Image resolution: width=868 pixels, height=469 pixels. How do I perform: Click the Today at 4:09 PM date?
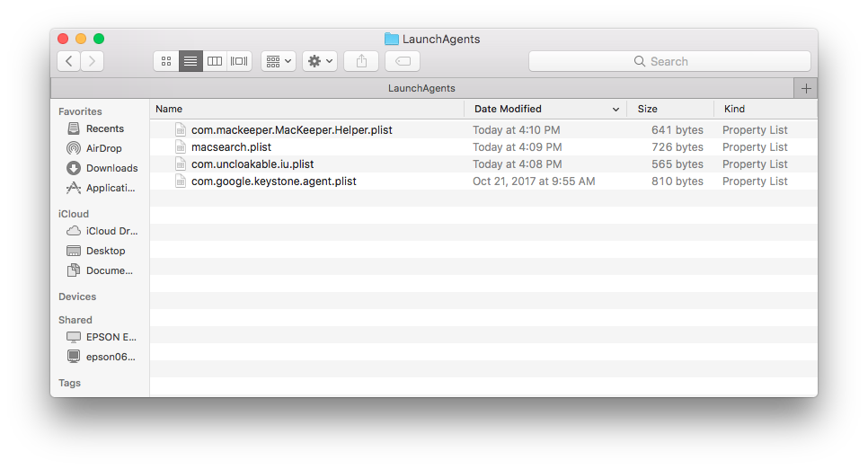(x=517, y=146)
